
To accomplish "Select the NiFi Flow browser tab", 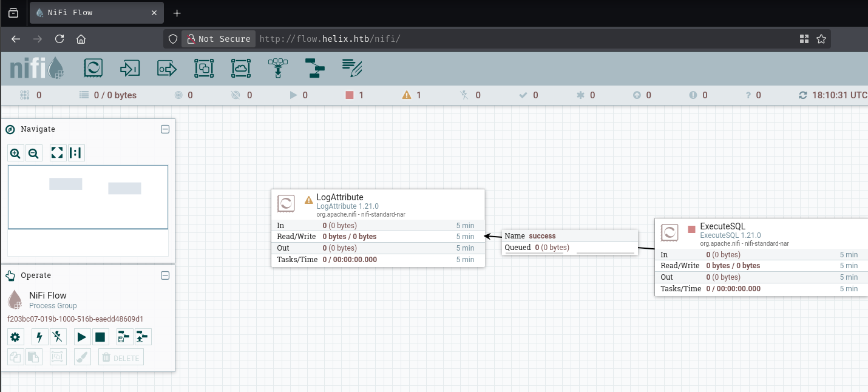I will click(97, 13).
